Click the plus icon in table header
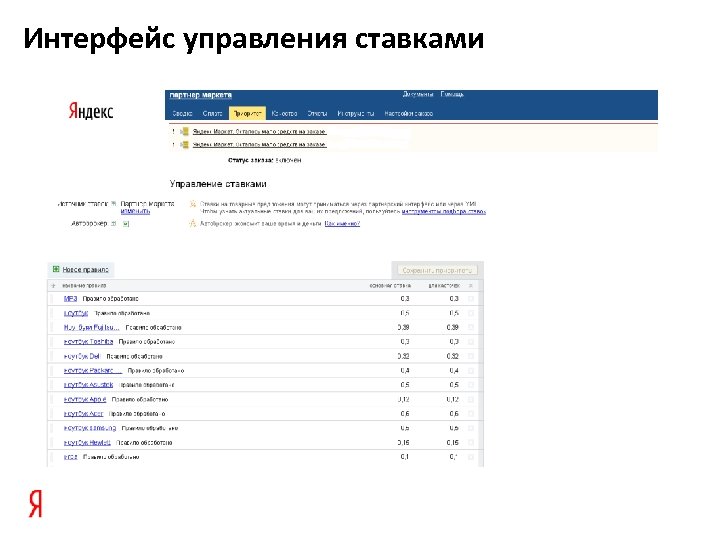The width and height of the screenshot is (720, 540). pos(53,286)
